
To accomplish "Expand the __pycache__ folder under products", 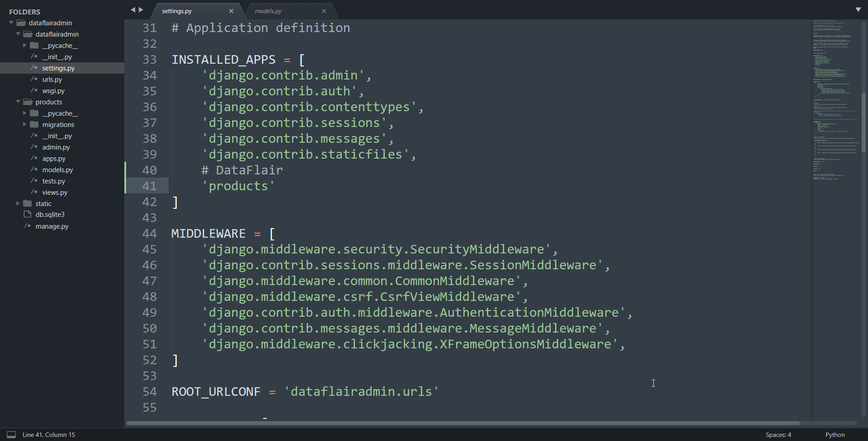I will tap(24, 113).
